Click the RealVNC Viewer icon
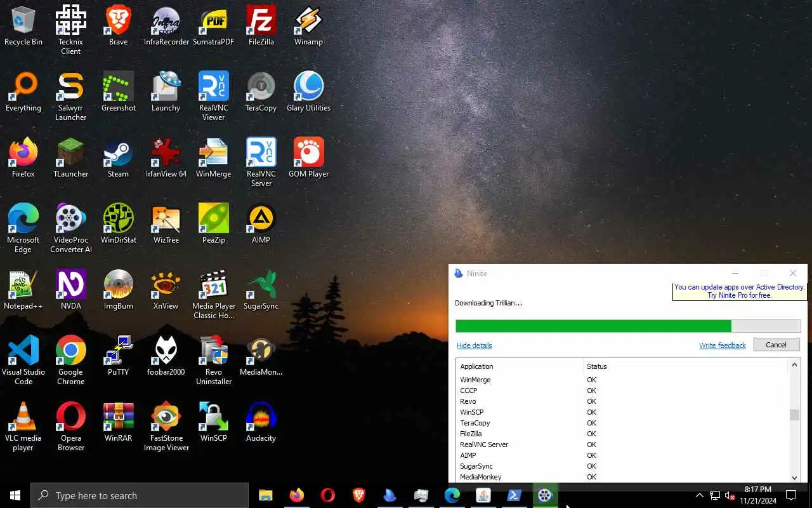 (214, 97)
